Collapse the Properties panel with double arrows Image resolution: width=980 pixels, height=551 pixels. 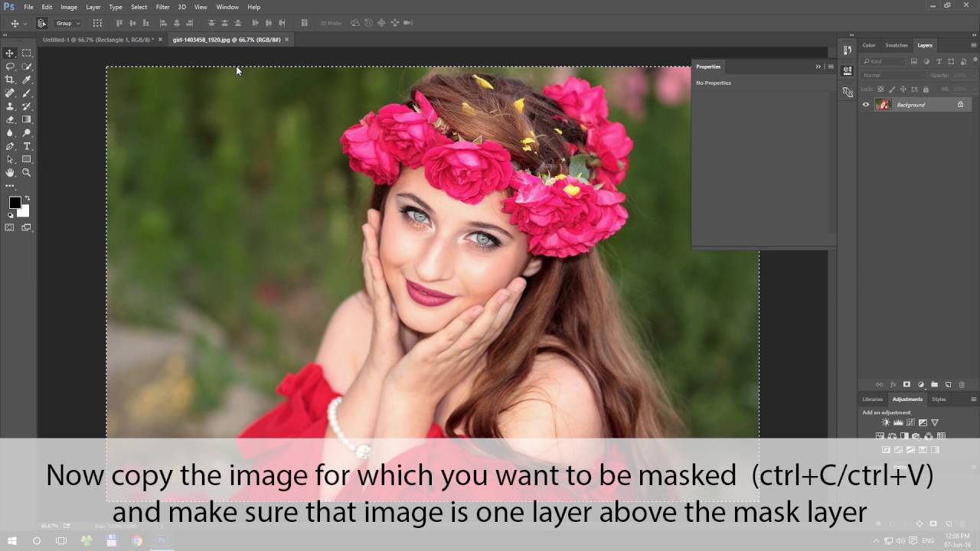[818, 67]
